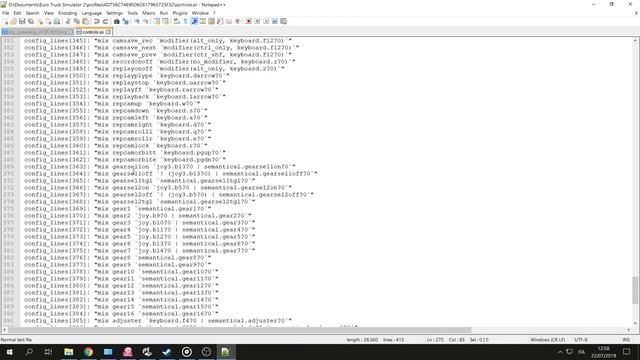
Task: Toggle word wrap in the toolbar
Action: (176, 21)
